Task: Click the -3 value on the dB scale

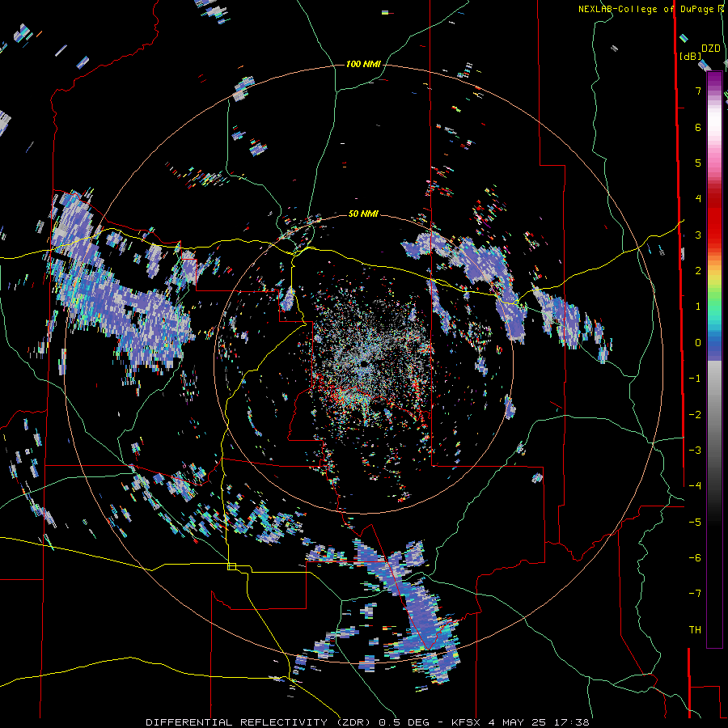Action: (695, 451)
